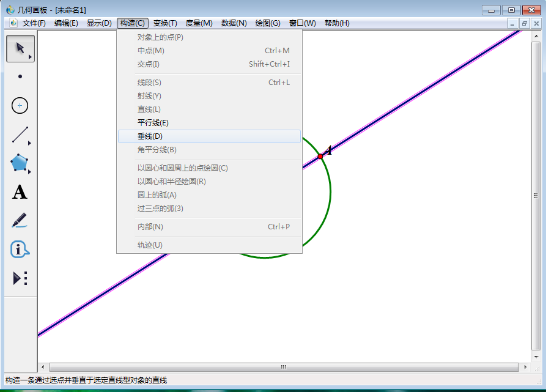Click 以圆心和圆周上的点绘圆(C) entry
The height and width of the screenshot is (392, 546).
(x=209, y=168)
